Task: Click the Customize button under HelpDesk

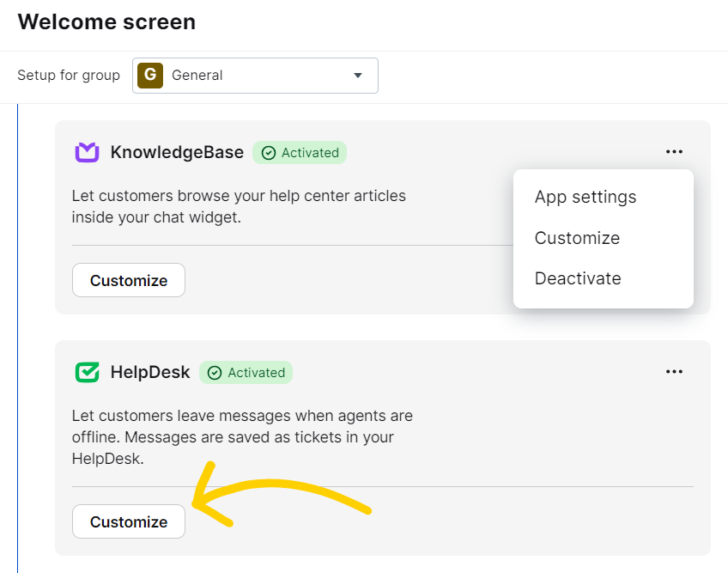Action: pyautogui.click(x=129, y=521)
